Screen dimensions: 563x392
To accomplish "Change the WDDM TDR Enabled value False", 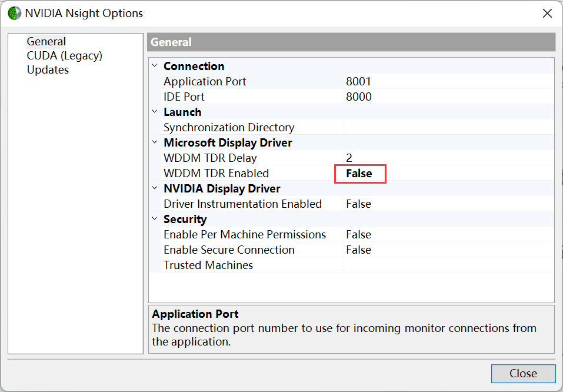I will [x=448, y=173].
